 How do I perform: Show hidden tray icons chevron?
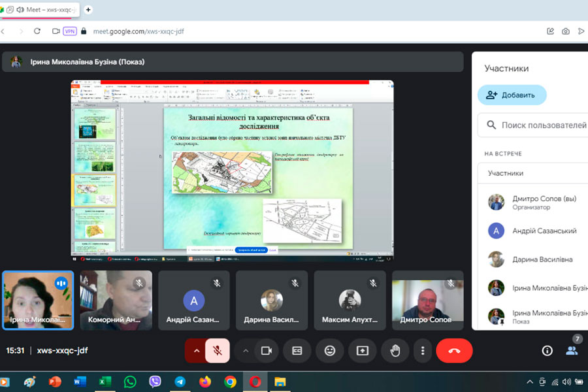click(530, 382)
